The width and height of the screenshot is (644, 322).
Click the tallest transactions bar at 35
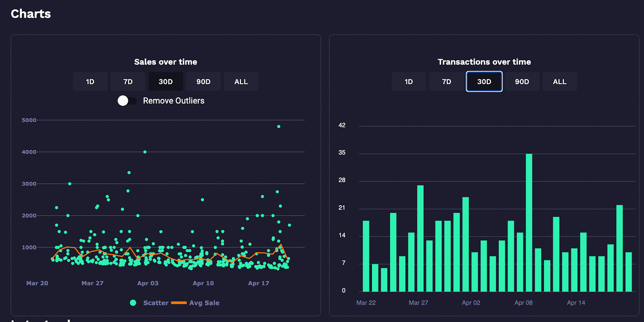[529, 222]
